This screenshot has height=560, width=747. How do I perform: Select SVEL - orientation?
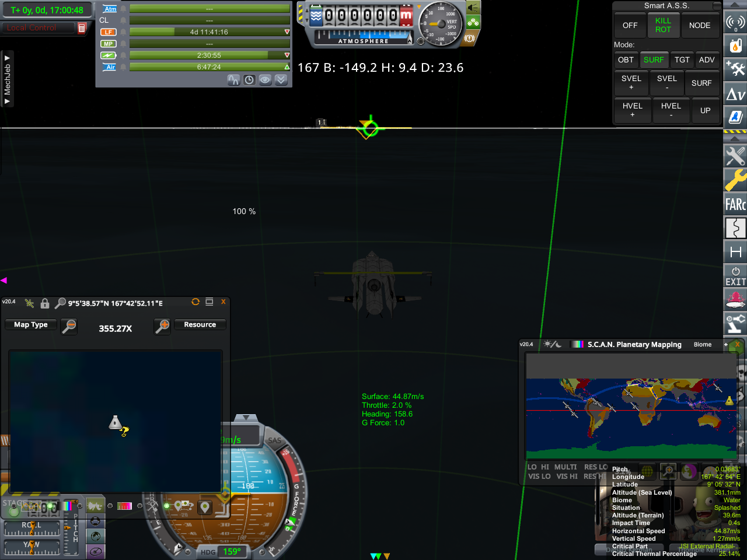[x=667, y=83]
